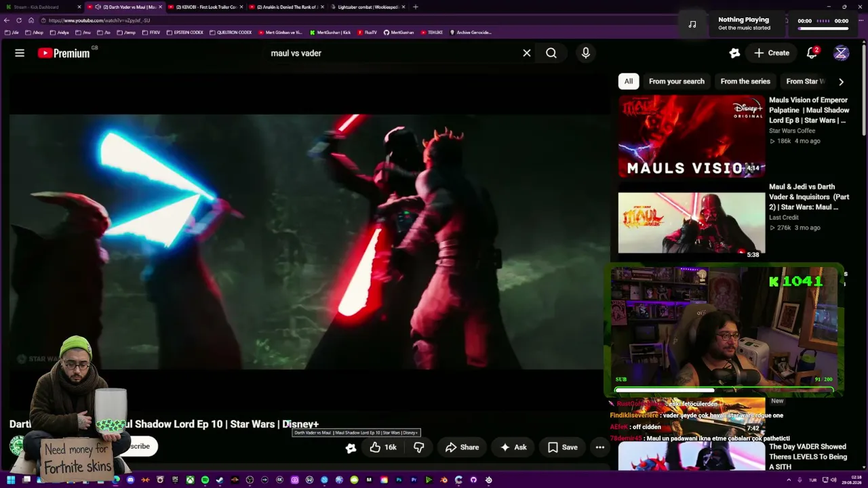Open a new browser tab
The image size is (868, 488).
coord(415,7)
